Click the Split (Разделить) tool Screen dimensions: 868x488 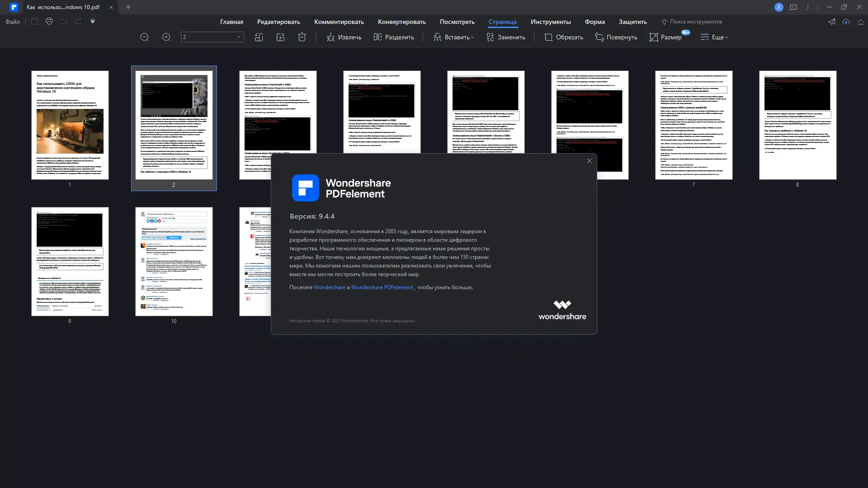pyautogui.click(x=393, y=38)
